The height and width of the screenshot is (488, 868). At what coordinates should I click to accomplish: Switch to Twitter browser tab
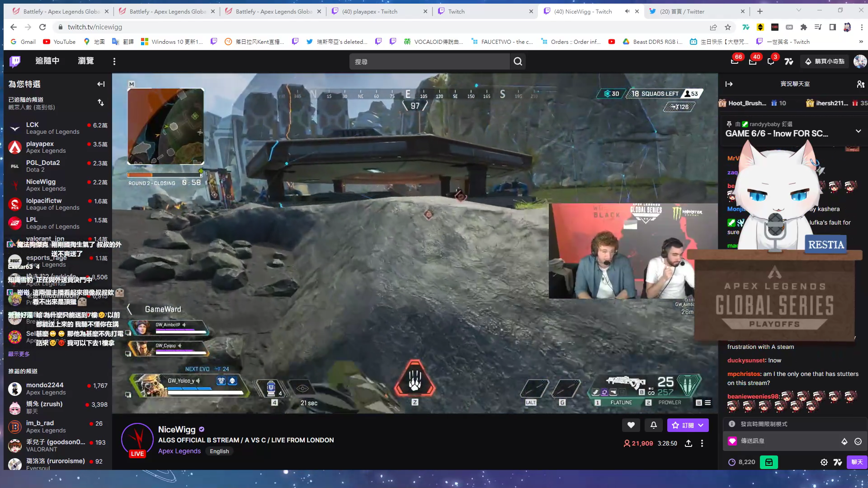point(696,11)
